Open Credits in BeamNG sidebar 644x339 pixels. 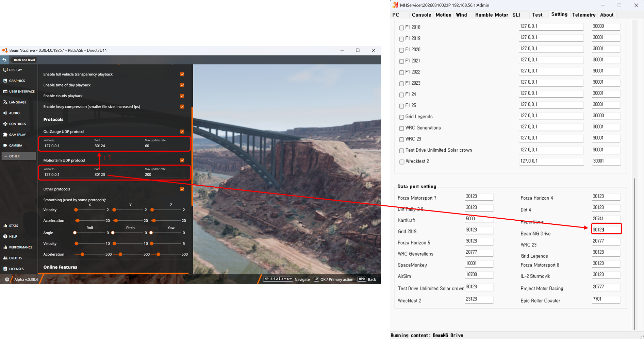[19, 258]
